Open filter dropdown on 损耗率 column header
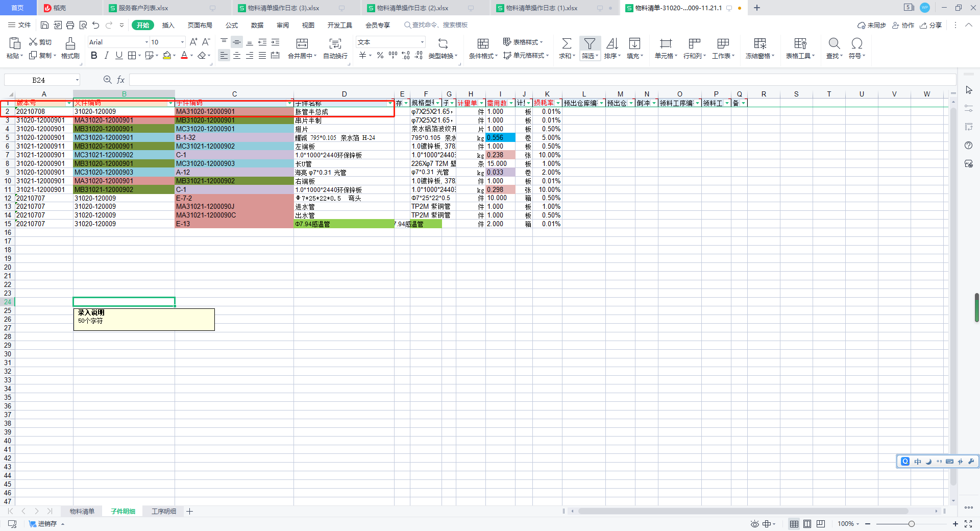The image size is (980, 531). (558, 103)
